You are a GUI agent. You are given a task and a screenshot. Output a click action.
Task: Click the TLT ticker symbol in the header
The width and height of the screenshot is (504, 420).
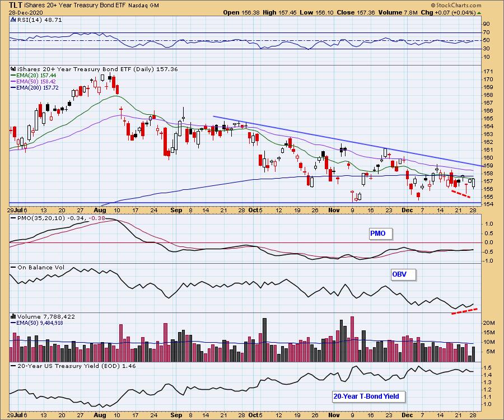[x=16, y=5]
